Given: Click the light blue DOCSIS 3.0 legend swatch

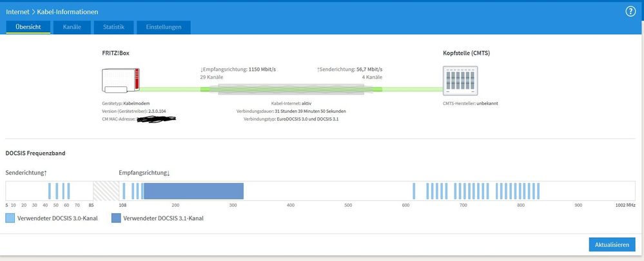Looking at the screenshot, I should 10,218.
